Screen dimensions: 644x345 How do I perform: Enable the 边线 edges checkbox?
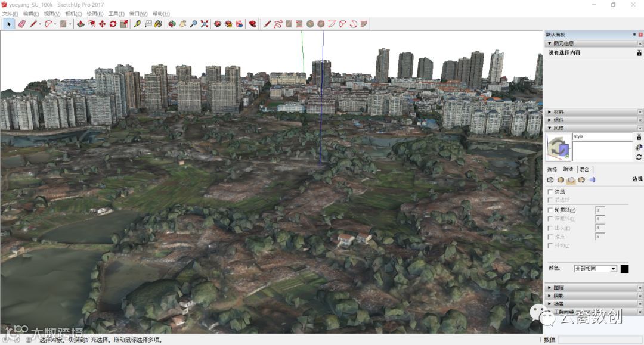tap(550, 192)
